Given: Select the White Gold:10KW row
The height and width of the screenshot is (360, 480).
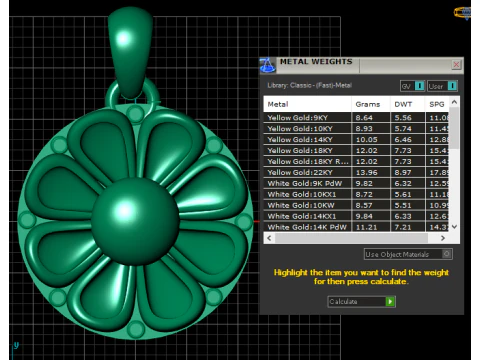Looking at the screenshot, I should 356,205.
